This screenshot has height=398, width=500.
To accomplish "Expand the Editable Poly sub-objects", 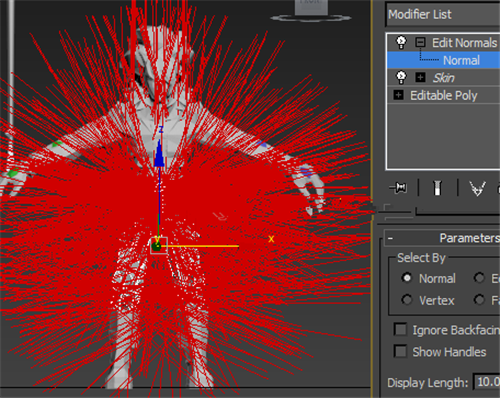I will [x=398, y=95].
